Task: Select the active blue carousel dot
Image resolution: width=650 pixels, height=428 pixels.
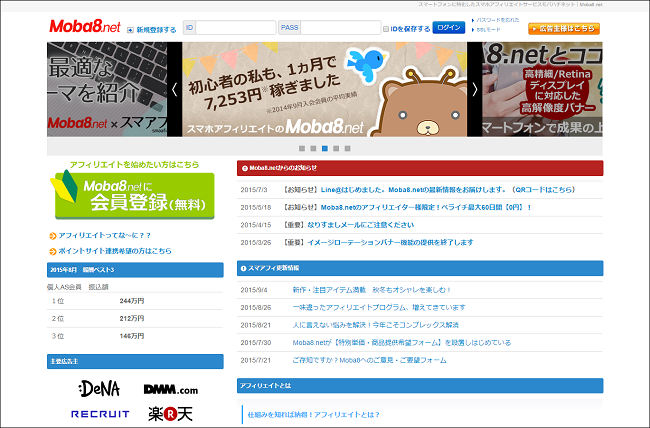Action: 325,148
